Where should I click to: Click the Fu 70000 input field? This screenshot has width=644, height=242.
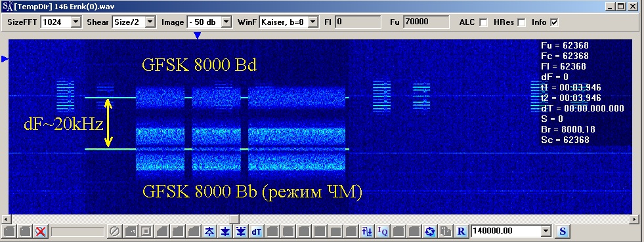pyautogui.click(x=426, y=22)
